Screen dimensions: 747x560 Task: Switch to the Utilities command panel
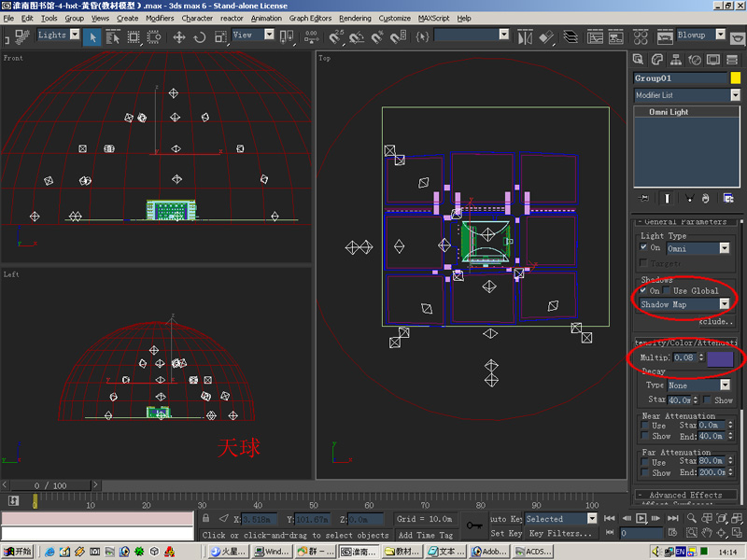point(732,60)
